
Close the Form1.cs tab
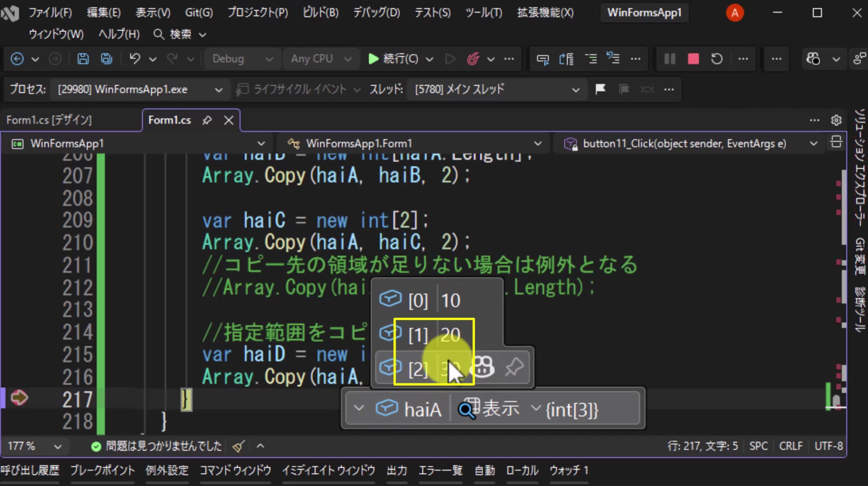tap(229, 120)
